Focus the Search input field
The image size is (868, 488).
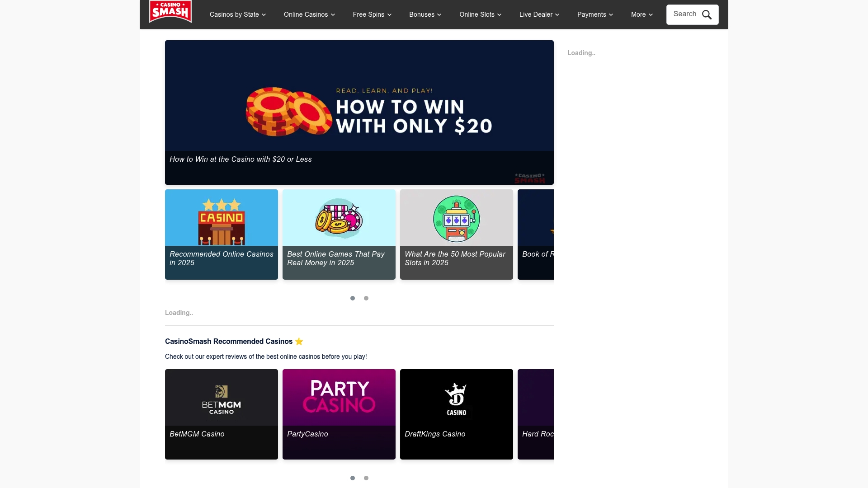click(685, 14)
